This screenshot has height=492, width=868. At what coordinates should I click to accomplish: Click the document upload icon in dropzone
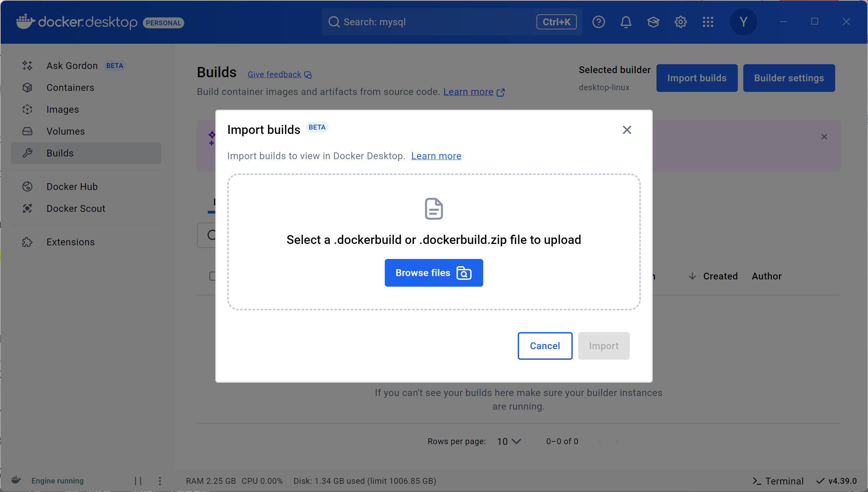[434, 208]
